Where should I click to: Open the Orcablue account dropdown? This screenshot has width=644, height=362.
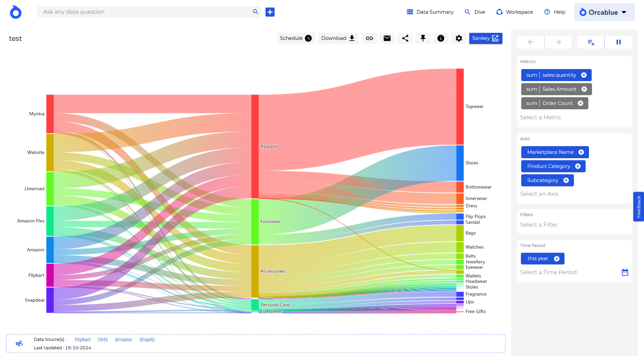604,12
